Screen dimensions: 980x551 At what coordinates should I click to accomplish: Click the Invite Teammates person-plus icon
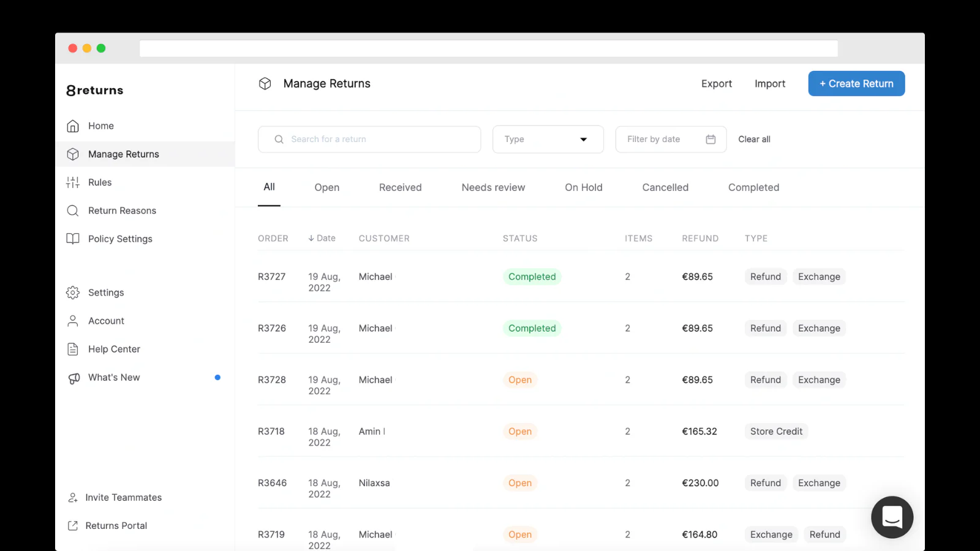click(73, 498)
